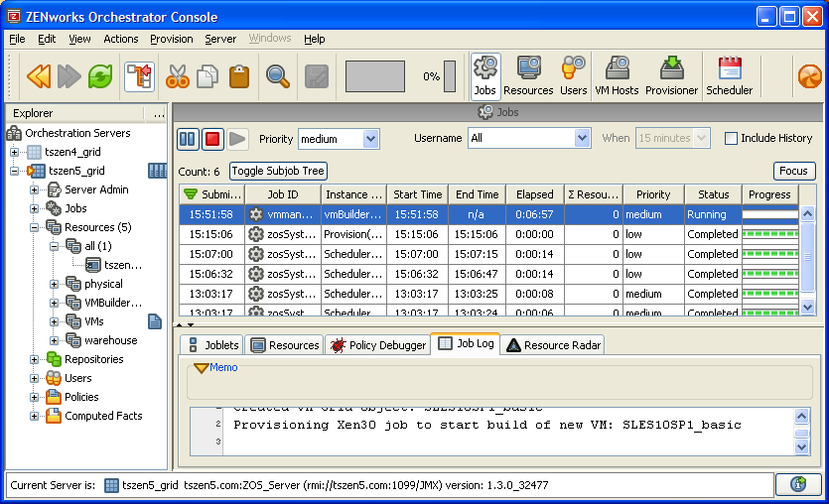Click the sort filter icon in Submitted column
The width and height of the screenshot is (829, 504).
[x=191, y=193]
